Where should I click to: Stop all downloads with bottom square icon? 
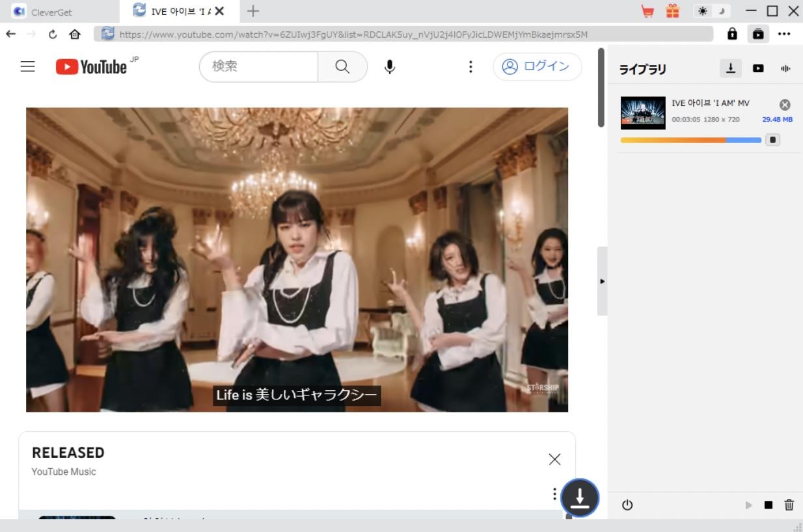769,505
